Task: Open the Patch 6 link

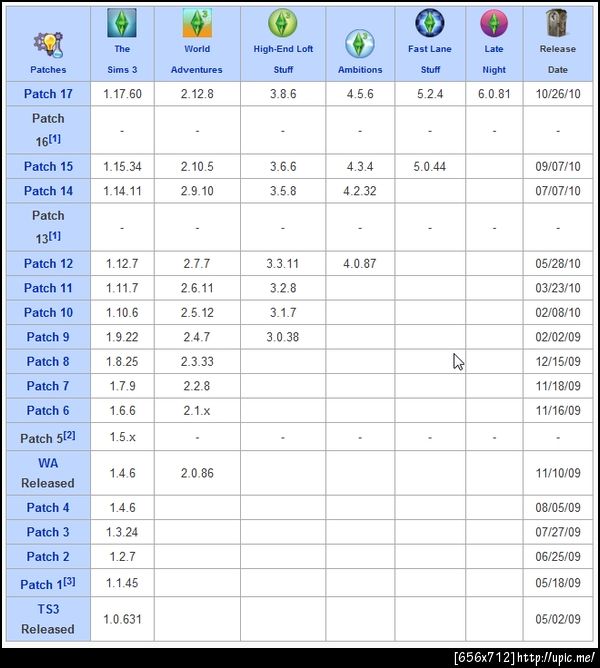Action: coord(48,411)
